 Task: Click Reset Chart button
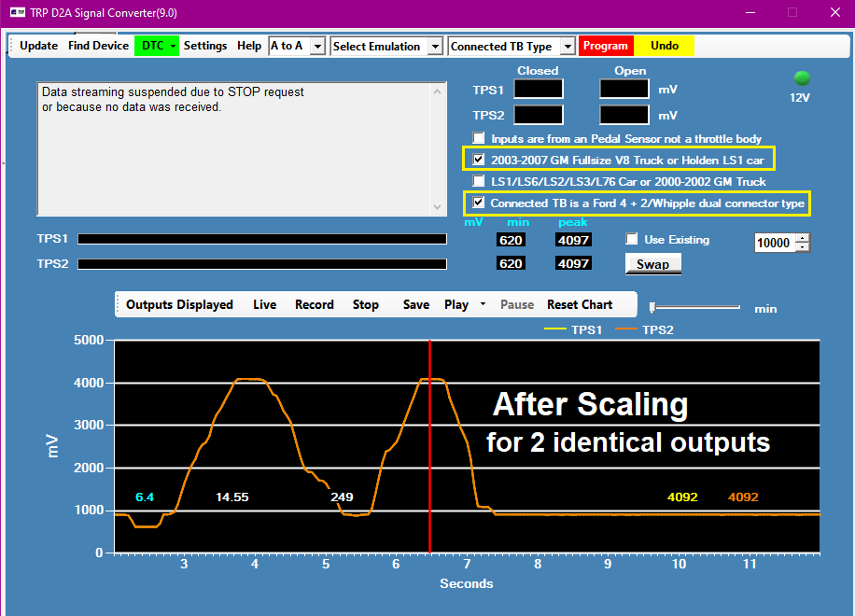point(580,304)
